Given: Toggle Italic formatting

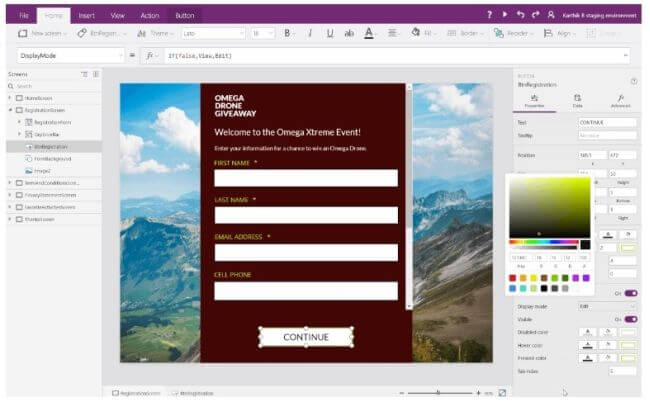Looking at the screenshot, I should coord(310,33).
